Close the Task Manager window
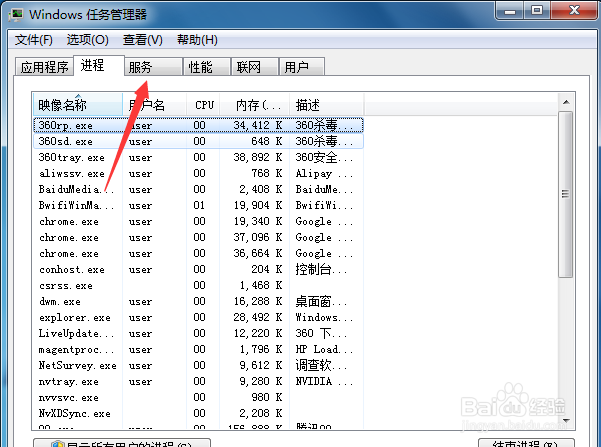This screenshot has height=447, width=601. point(574,11)
